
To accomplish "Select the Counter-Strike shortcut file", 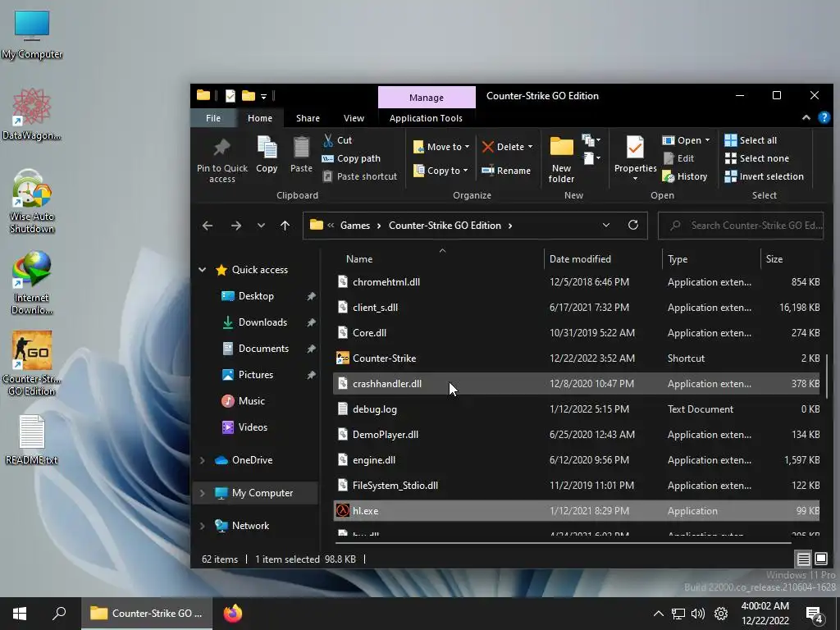I will (577, 358).
